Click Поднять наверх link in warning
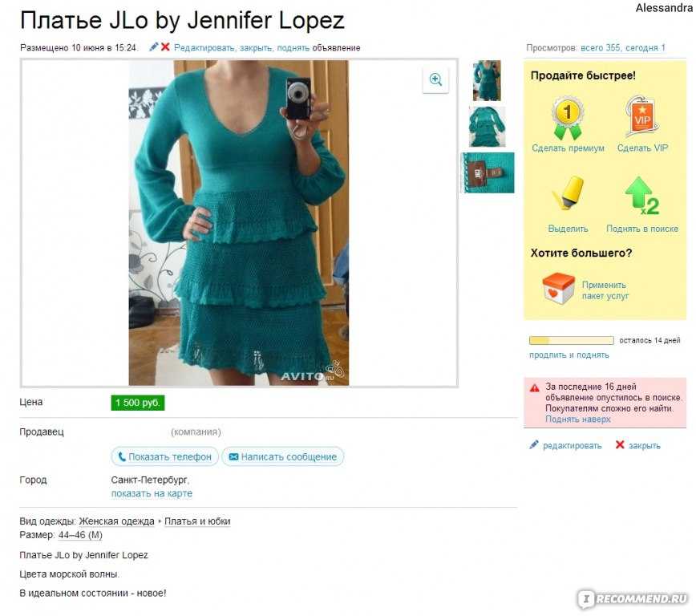The image size is (696, 616). [577, 419]
